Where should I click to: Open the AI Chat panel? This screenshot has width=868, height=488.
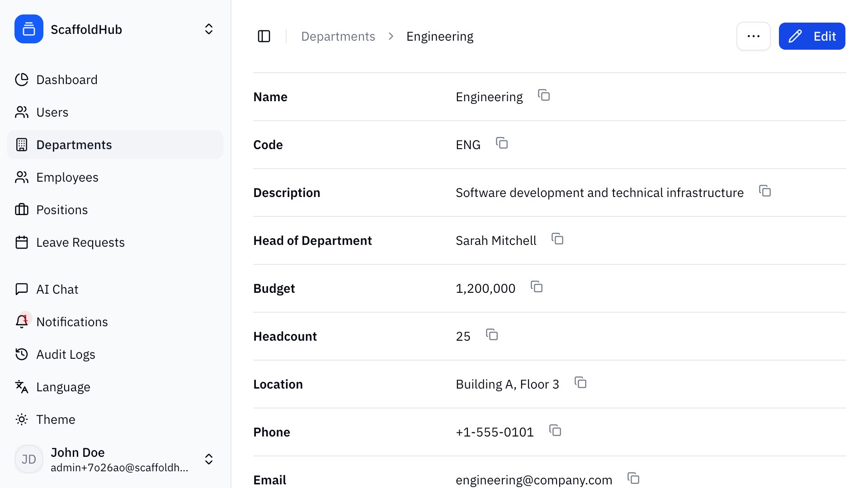click(x=57, y=289)
